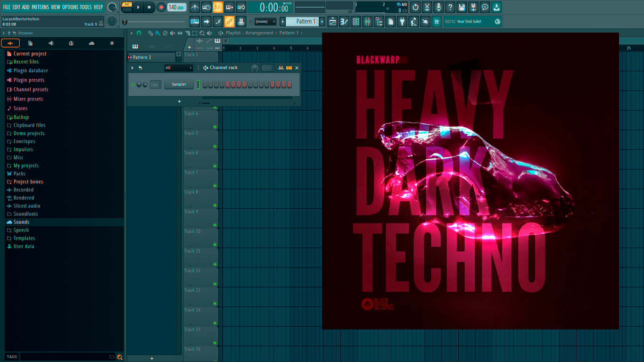Open the OPTIONS menu
This screenshot has width=644, height=362.
(70, 7)
